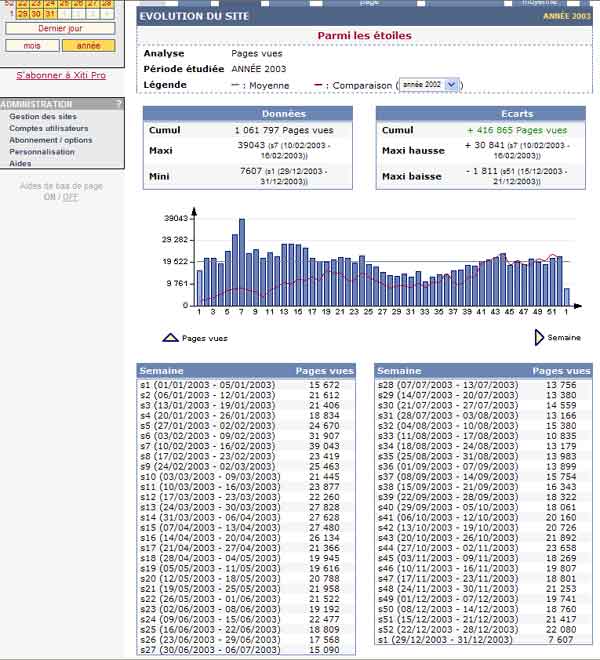The image size is (600, 660).
Task: Click the value 39 043 in the table
Action: pyautogui.click(x=324, y=446)
